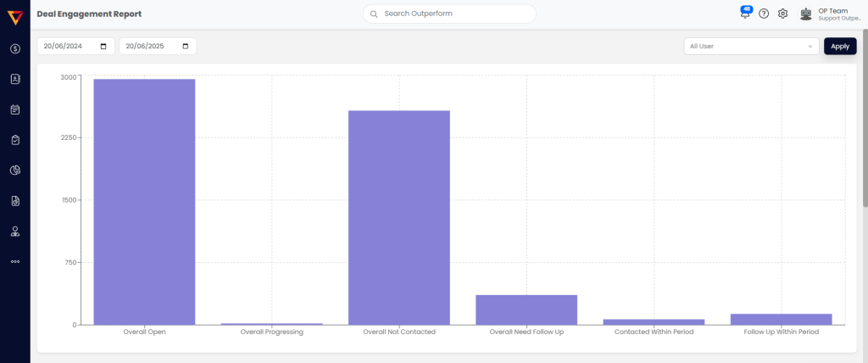Click the page vertical scrollbar

[865, 119]
